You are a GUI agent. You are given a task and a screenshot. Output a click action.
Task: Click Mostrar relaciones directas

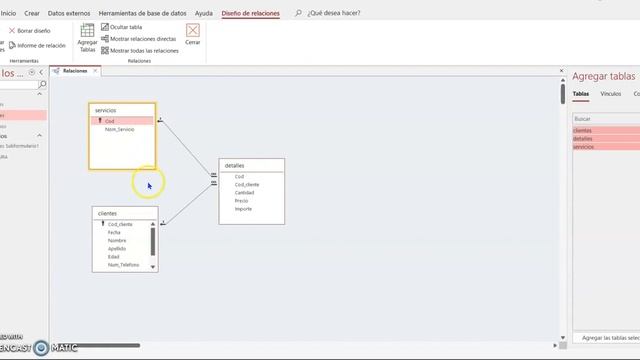(139, 39)
